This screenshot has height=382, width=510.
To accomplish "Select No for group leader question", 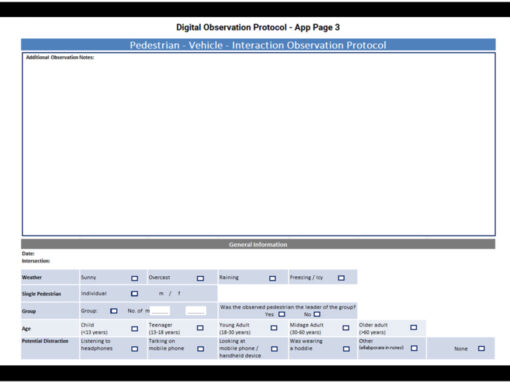I will click(317, 314).
